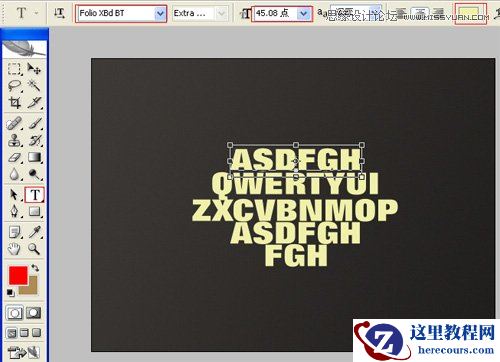
Task: Select the Eyedropper tool
Action: point(34,232)
